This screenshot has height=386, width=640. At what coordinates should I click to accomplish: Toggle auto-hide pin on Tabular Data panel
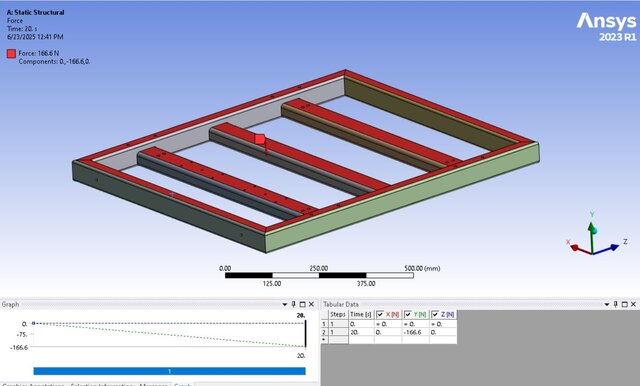click(616, 304)
